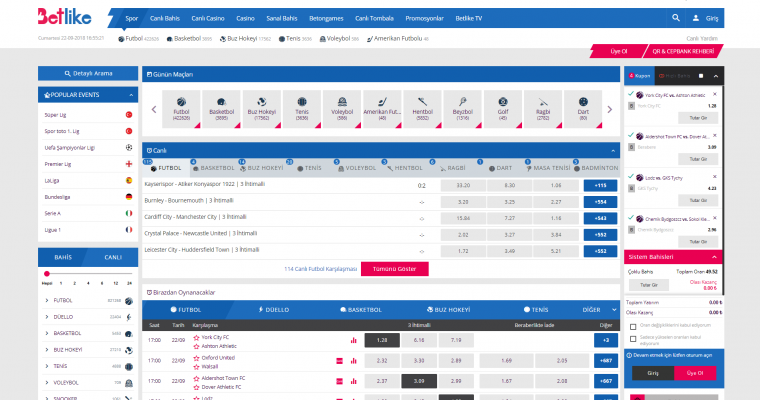Select Ragbi tile in Günün Maçları carousel
760x400 pixels.
[x=543, y=109]
